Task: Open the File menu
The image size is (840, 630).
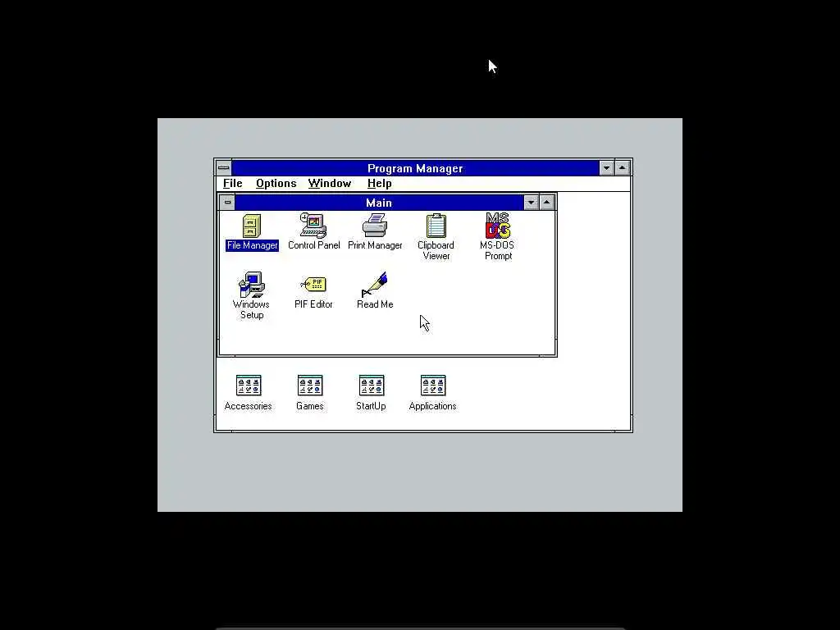Action: coord(232,183)
